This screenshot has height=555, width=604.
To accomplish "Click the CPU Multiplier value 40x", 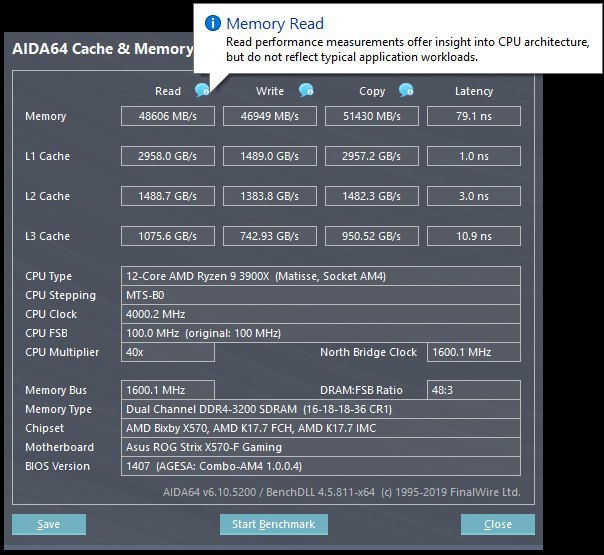I will tap(168, 352).
